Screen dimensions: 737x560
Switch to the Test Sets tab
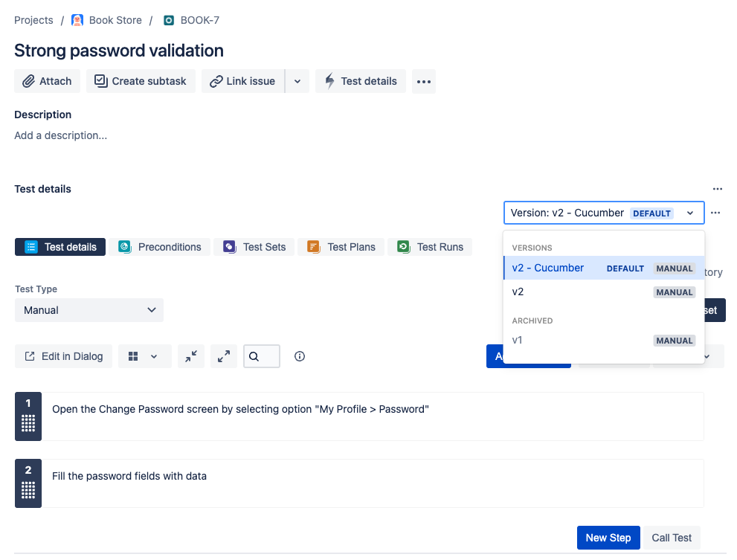coord(254,247)
